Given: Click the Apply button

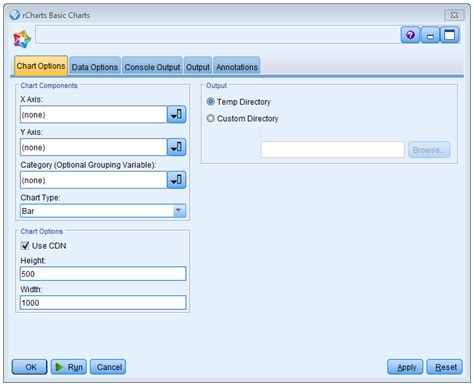Looking at the screenshot, I should 405,367.
